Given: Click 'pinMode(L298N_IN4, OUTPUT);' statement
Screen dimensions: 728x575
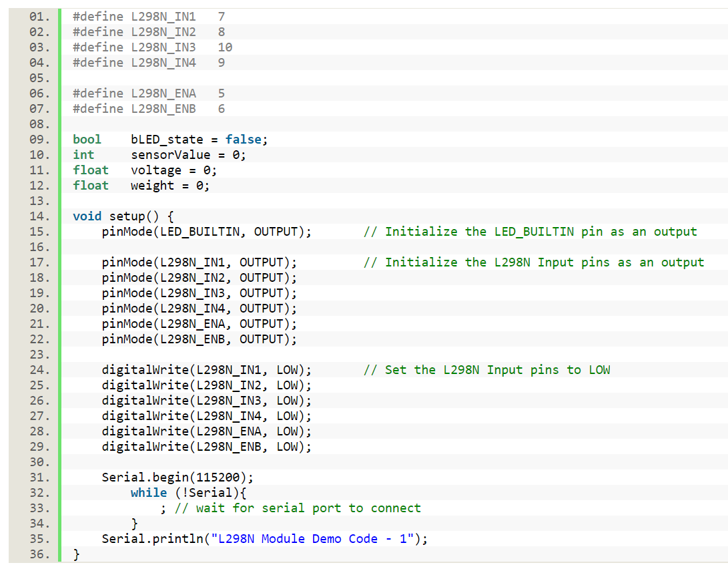Looking at the screenshot, I should click(x=199, y=308).
